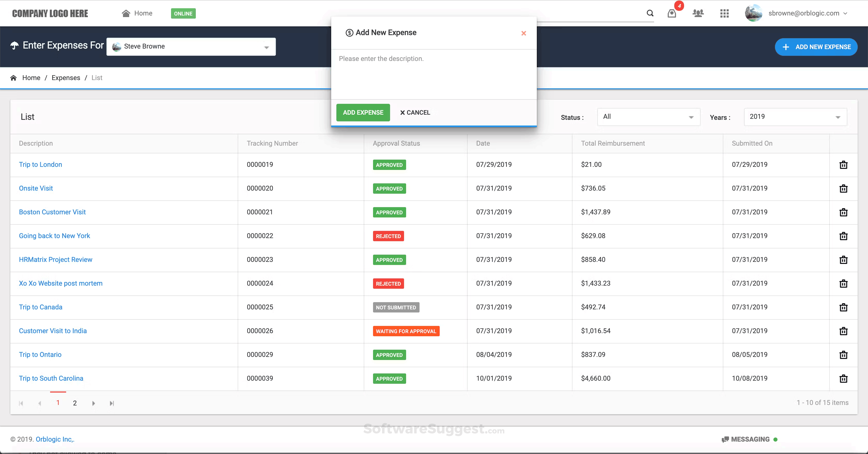Delete the Trip to London expense
This screenshot has width=868, height=454.
point(843,165)
